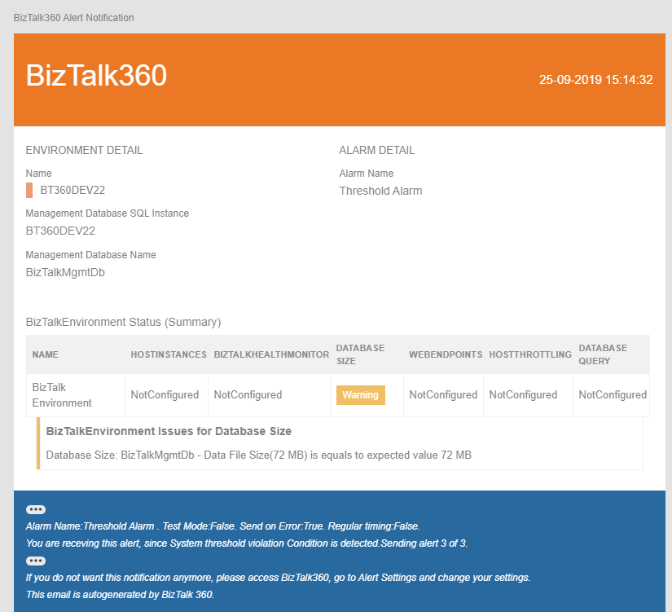Click NotConfigured under BIZTALKHEALTHMONITOR
The image size is (672, 616).
[248, 395]
